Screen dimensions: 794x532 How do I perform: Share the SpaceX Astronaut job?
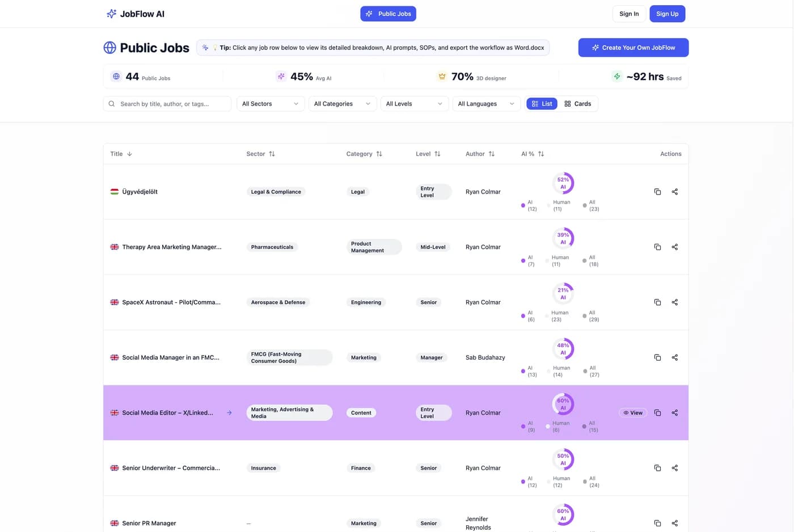pyautogui.click(x=674, y=302)
